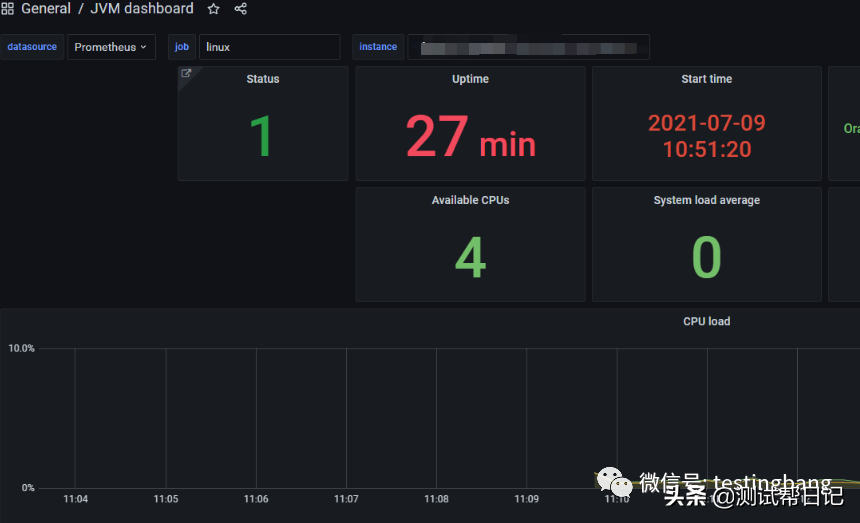
Task: Click the 0% y-axis label
Action: tap(28, 487)
